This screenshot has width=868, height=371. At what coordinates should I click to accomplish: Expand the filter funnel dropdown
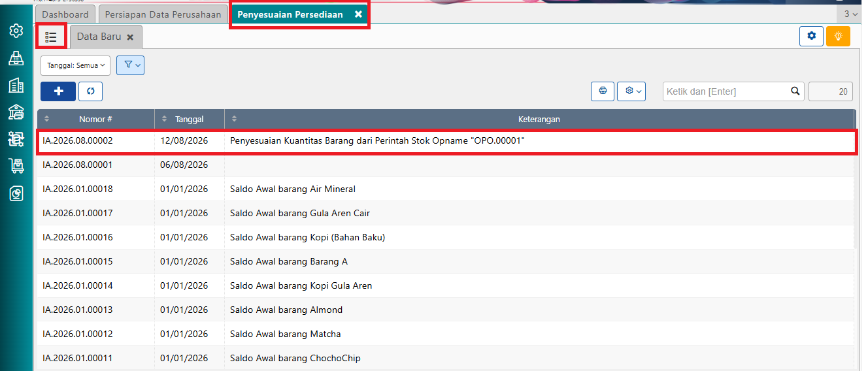pos(130,65)
